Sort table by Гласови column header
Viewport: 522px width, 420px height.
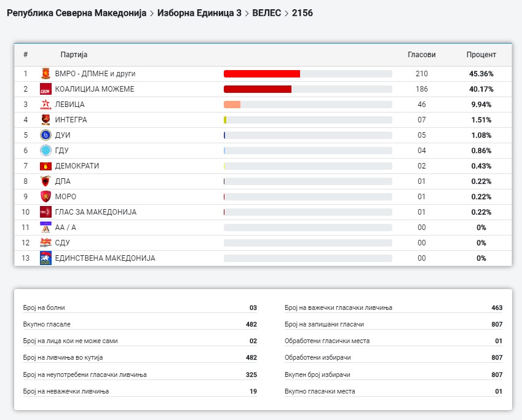[x=421, y=55]
